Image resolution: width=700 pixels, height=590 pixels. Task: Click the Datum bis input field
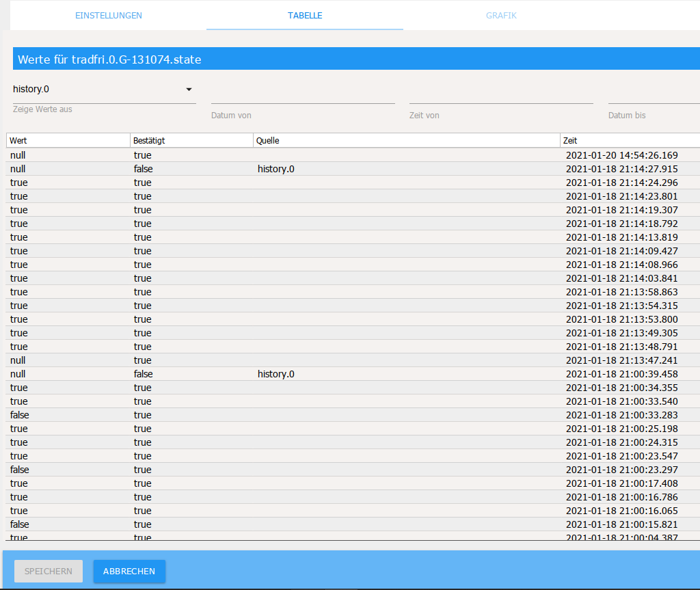point(654,94)
